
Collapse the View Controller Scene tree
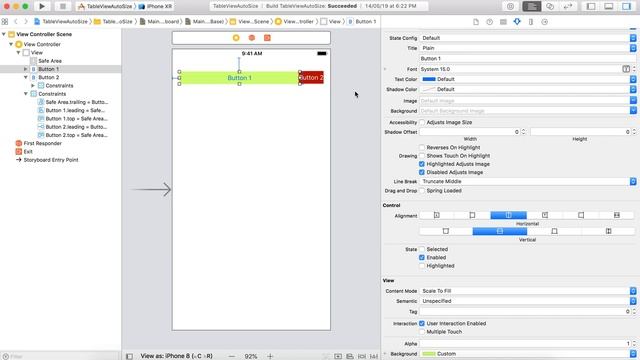4,34
